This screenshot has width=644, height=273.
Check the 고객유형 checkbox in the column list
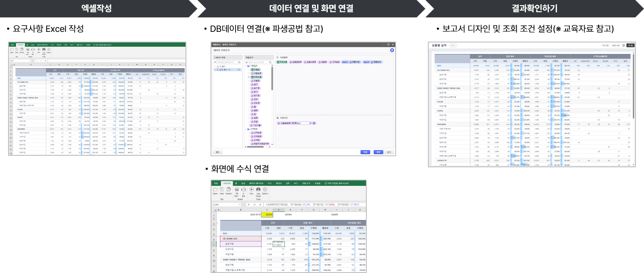(248, 136)
